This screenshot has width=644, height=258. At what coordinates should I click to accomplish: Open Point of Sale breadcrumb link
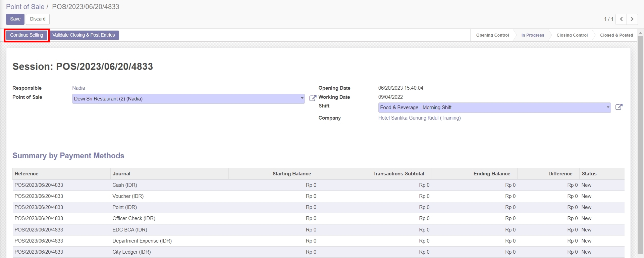coord(25,7)
